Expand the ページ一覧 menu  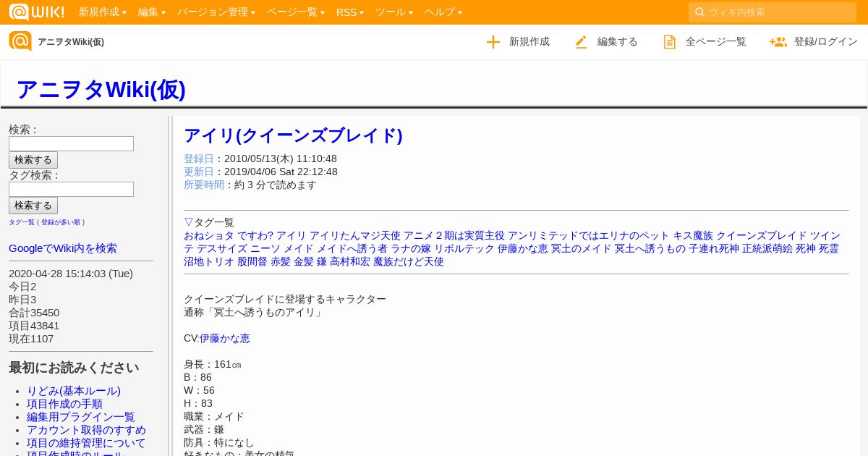296,12
